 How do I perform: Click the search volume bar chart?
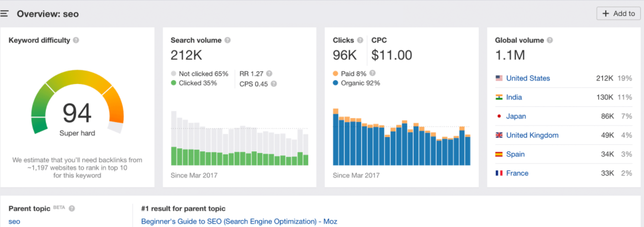[240, 138]
